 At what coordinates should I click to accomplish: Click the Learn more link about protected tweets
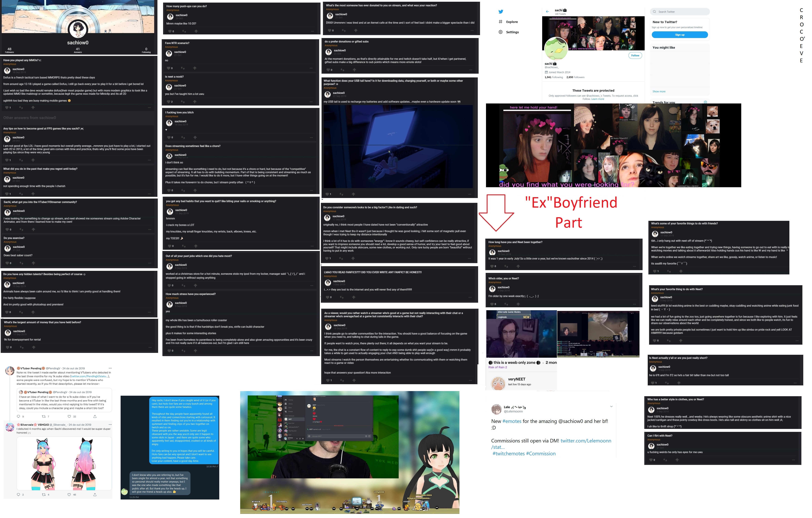point(598,99)
